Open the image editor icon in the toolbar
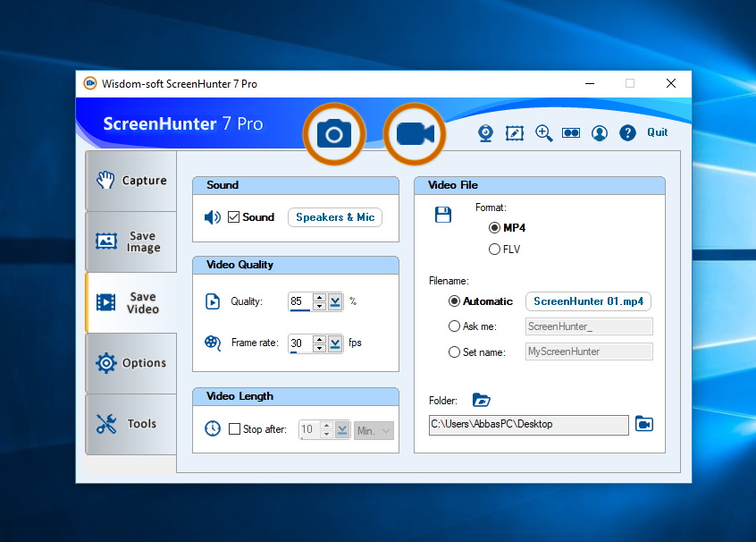 pyautogui.click(x=515, y=133)
